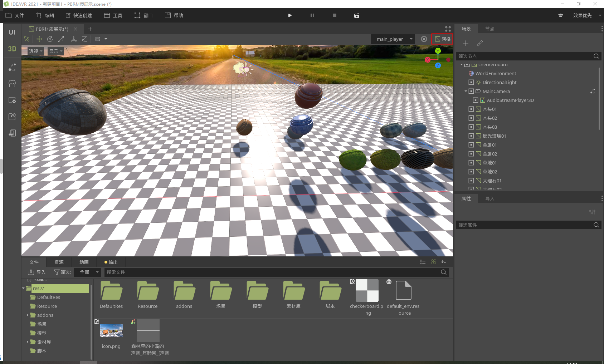Open the 编辑 menu
The height and width of the screenshot is (364, 604).
45,15
